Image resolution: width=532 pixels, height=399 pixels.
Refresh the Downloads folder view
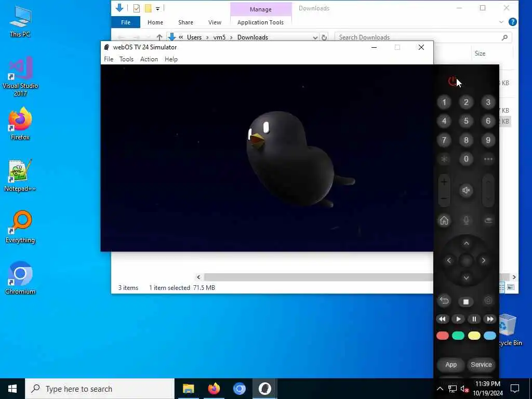(x=324, y=37)
